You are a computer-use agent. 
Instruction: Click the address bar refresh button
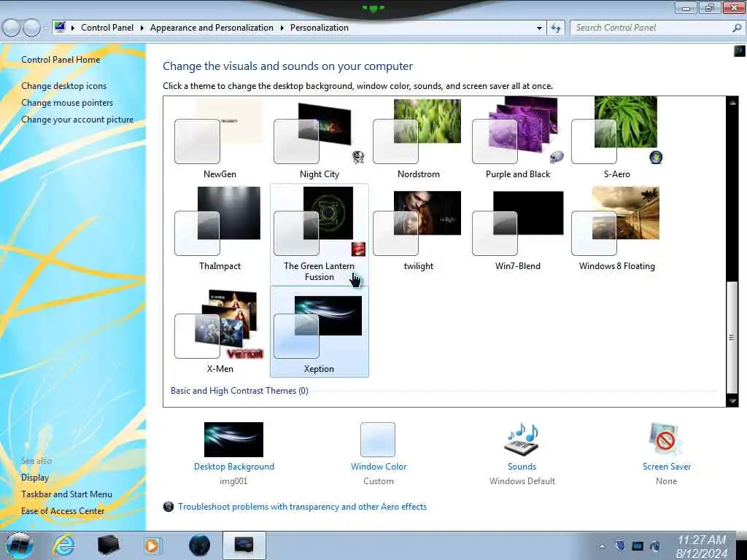click(x=555, y=28)
